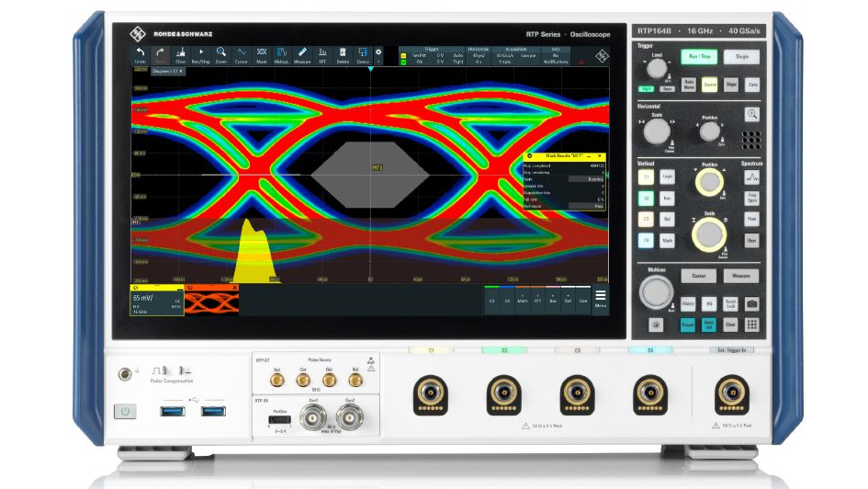Push the apps grid key
Screen dimensions: 868x489
point(751,324)
